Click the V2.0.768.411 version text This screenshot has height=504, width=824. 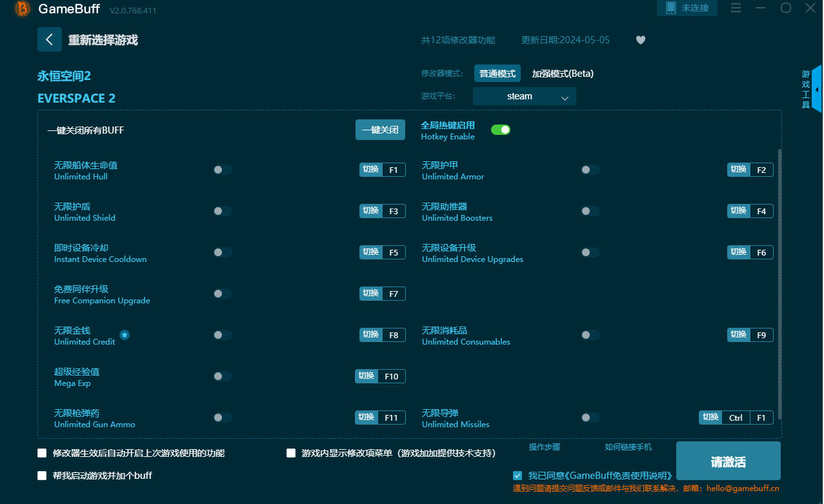(133, 10)
